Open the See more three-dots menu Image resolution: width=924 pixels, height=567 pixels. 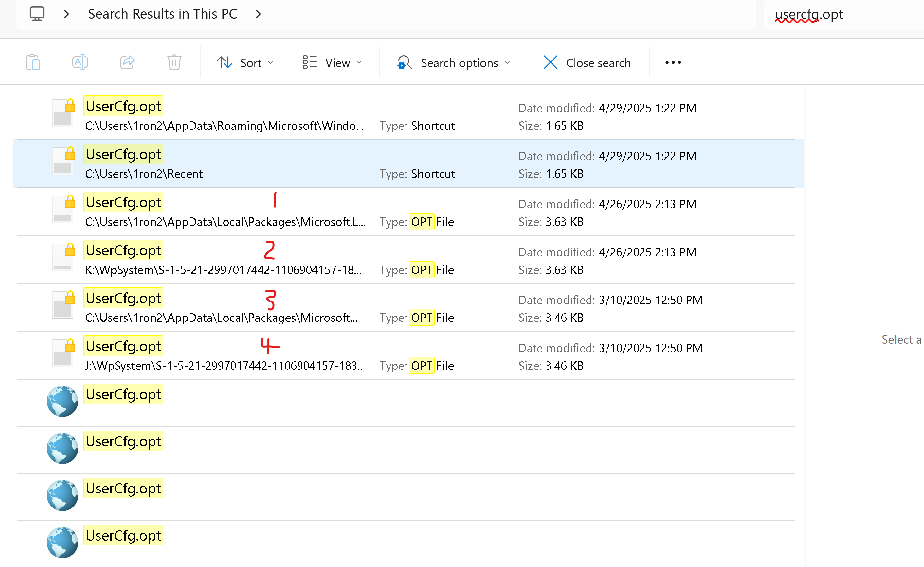[673, 63]
